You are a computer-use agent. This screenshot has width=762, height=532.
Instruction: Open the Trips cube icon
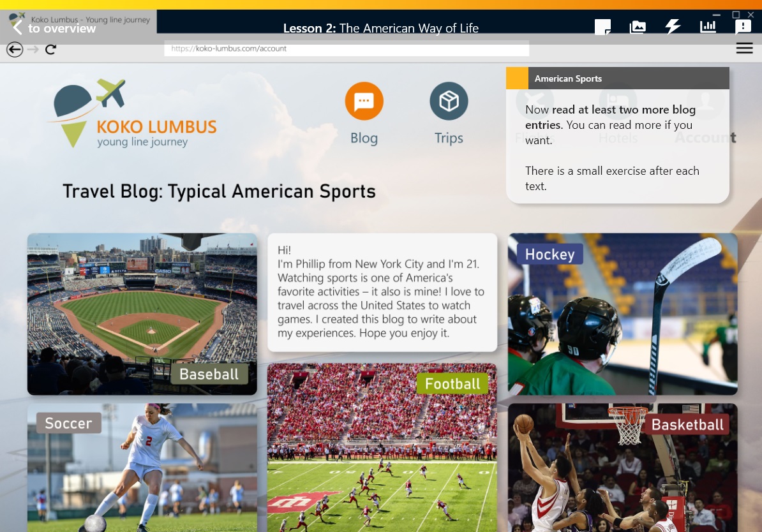(449, 101)
